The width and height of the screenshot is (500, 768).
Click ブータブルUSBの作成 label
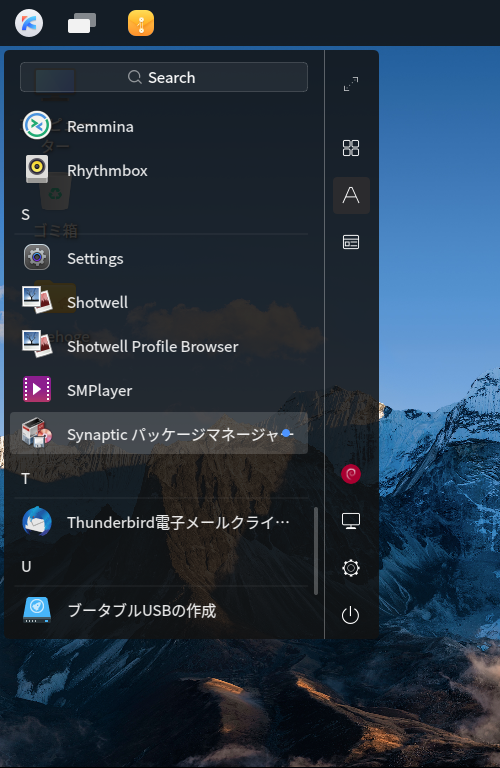142,611
